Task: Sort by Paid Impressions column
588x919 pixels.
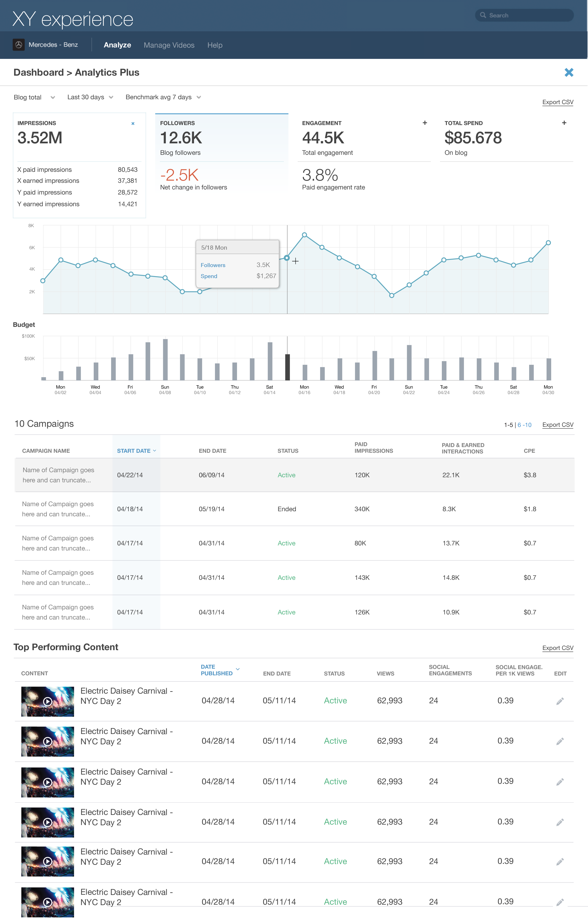Action: point(373,447)
